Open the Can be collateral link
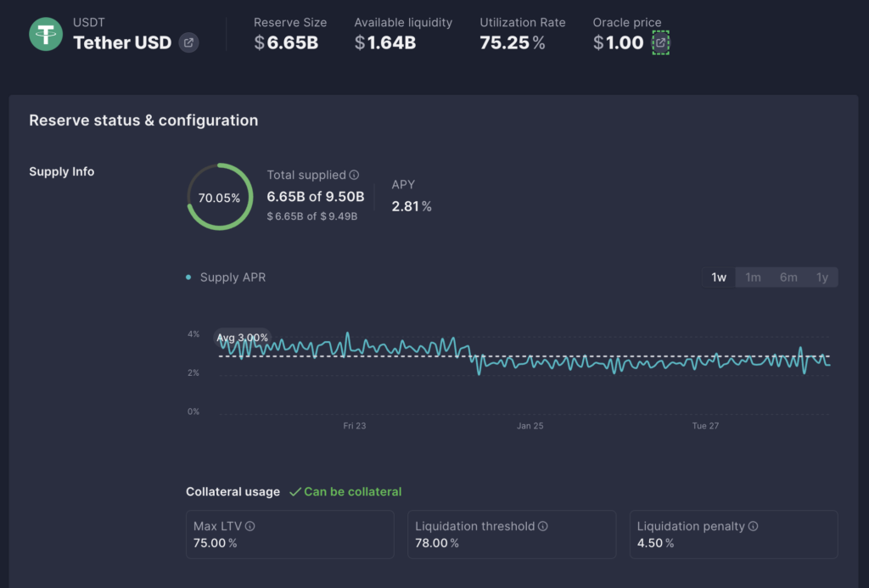The height and width of the screenshot is (588, 869). tap(351, 491)
